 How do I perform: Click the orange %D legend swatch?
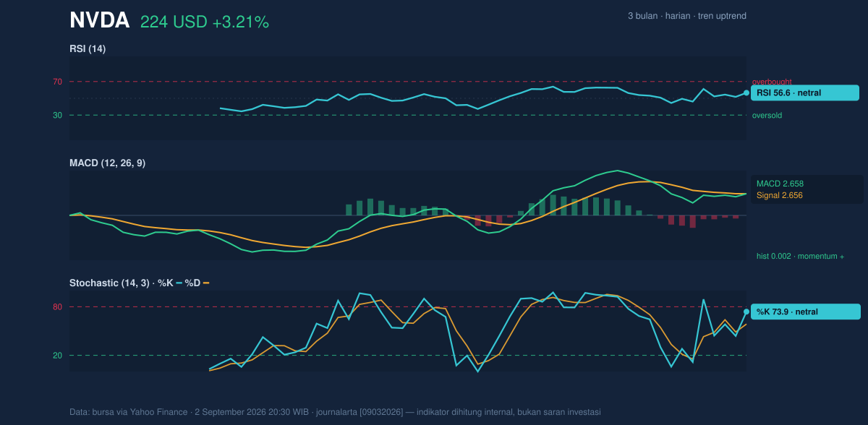206,283
